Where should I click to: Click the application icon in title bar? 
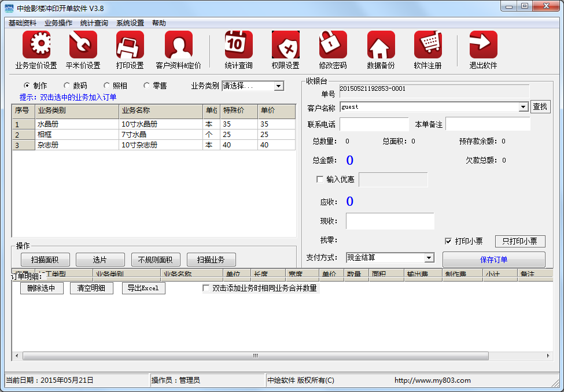coord(9,8)
